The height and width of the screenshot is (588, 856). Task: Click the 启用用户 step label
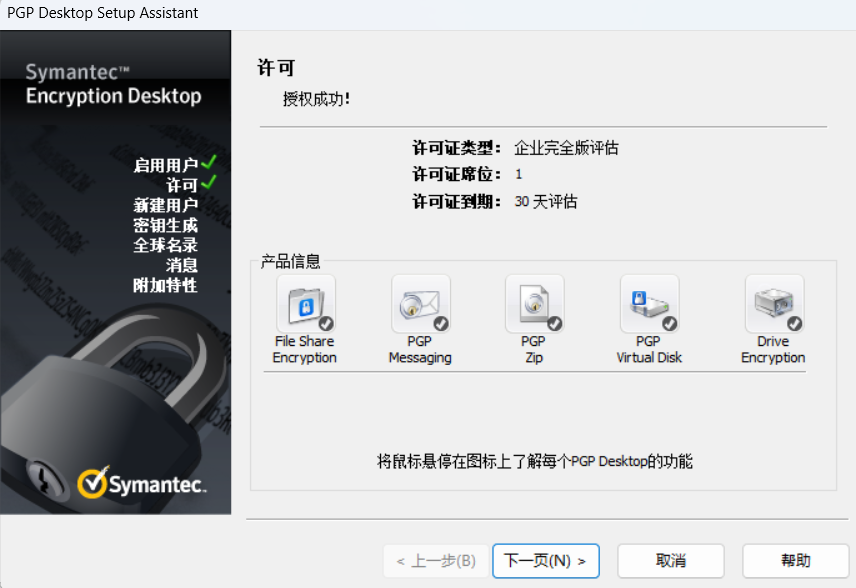click(165, 165)
